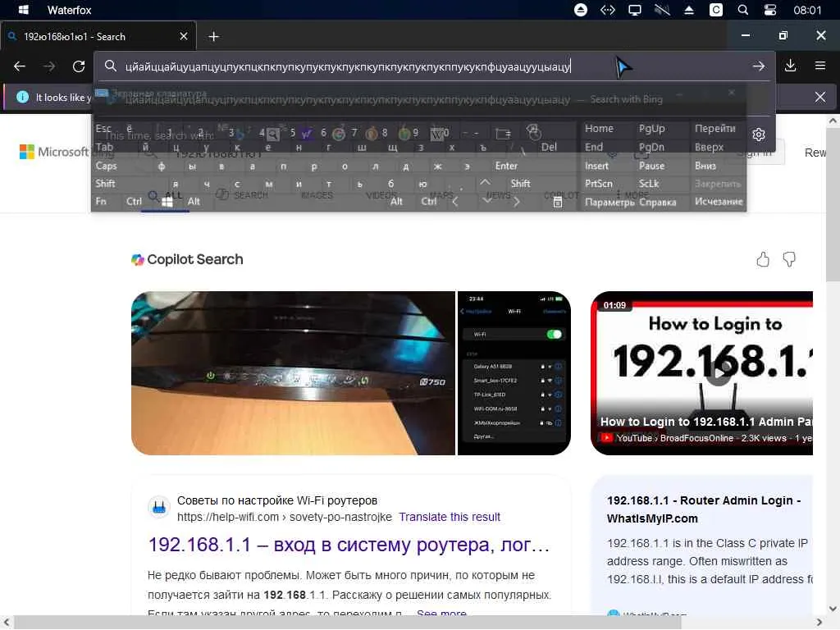The height and width of the screenshot is (630, 840).
Task: Open '192.168.1.1 - Router Admin Login' WhatIsMyIP result
Action: pos(703,509)
